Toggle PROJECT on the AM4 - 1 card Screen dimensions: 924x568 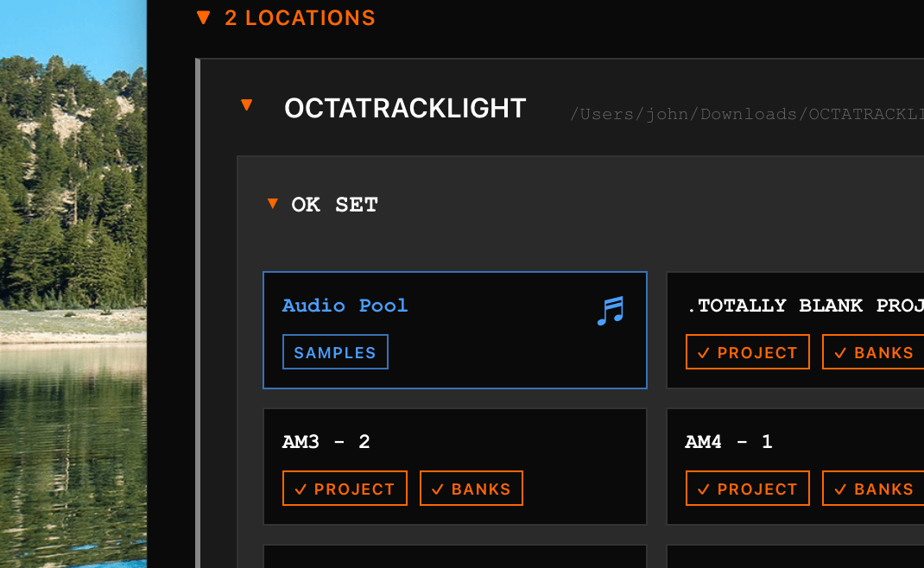[747, 488]
